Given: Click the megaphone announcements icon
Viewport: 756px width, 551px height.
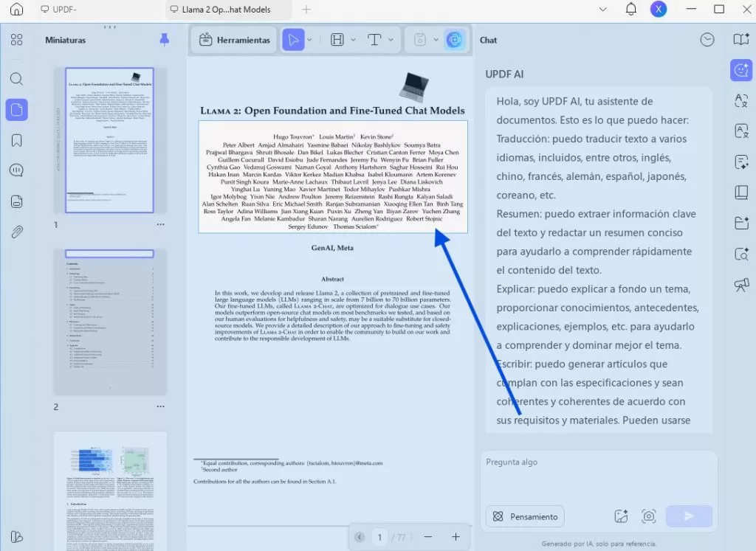Looking at the screenshot, I should pos(741,285).
